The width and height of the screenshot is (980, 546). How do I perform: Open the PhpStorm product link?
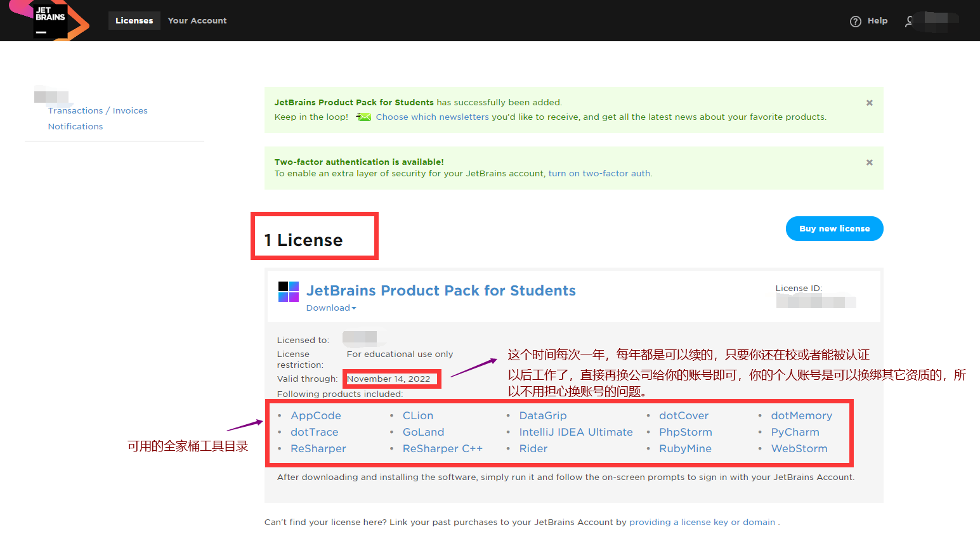pyautogui.click(x=686, y=432)
